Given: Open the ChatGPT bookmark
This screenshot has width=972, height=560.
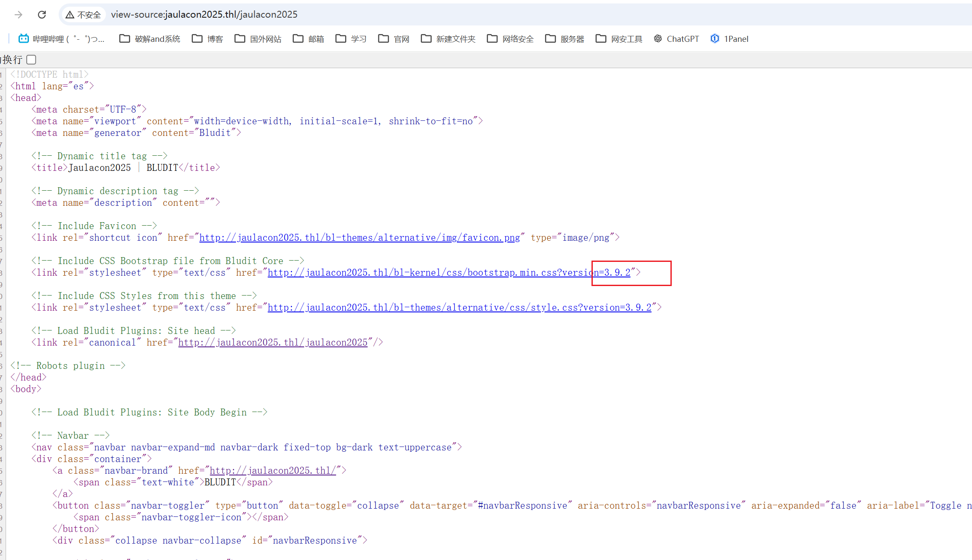Looking at the screenshot, I should point(676,39).
